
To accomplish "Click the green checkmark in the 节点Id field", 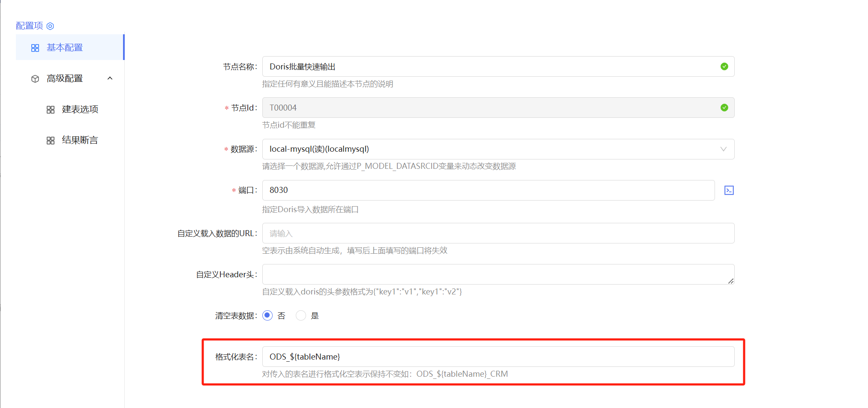I will tap(724, 108).
